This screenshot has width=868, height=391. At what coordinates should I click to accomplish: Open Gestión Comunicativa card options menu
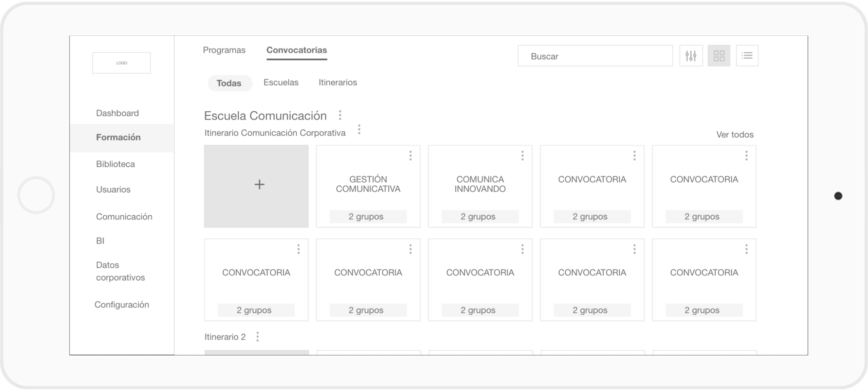(x=410, y=156)
